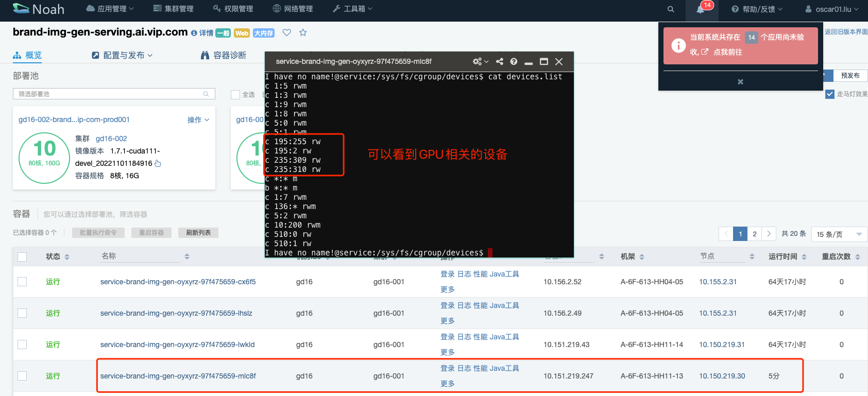This screenshot has width=868, height=396.
Task: Click the star bookmark icon
Action: tap(303, 32)
